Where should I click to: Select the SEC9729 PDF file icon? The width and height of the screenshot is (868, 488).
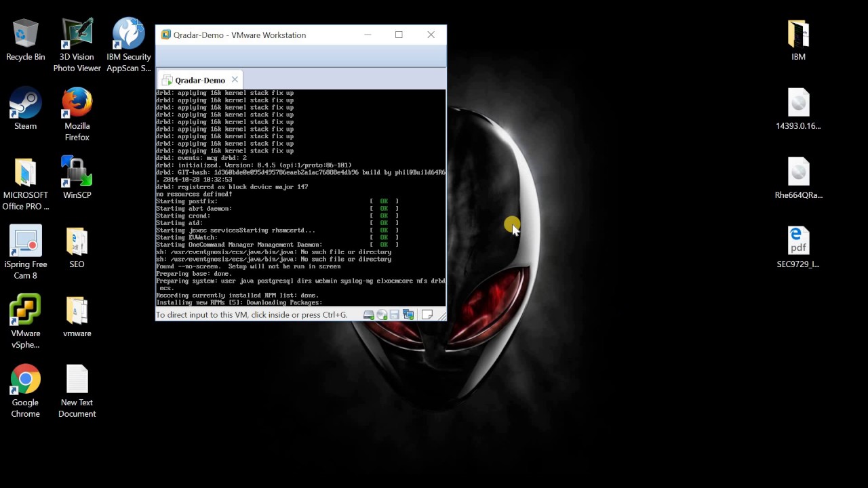click(x=798, y=247)
